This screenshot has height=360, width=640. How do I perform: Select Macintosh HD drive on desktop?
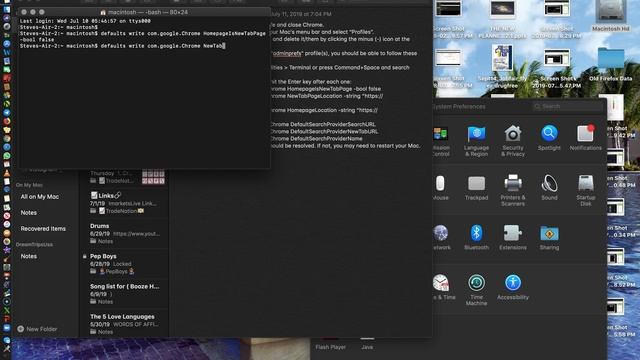(x=611, y=16)
